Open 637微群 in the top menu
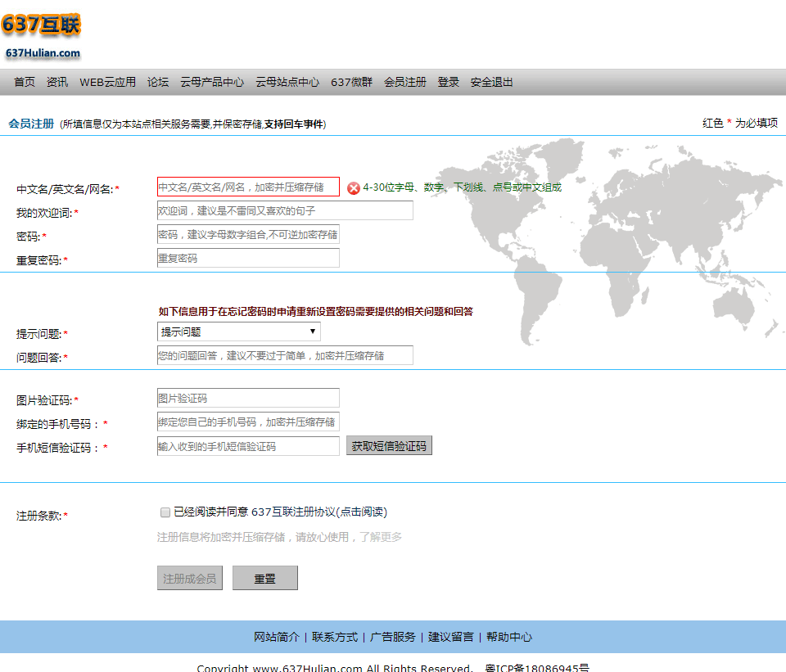This screenshot has height=672, width=786. point(351,82)
